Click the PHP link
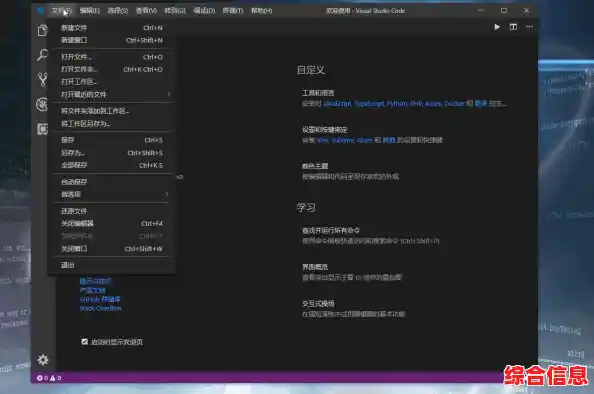Image resolution: width=594 pixels, height=394 pixels. pos(416,103)
